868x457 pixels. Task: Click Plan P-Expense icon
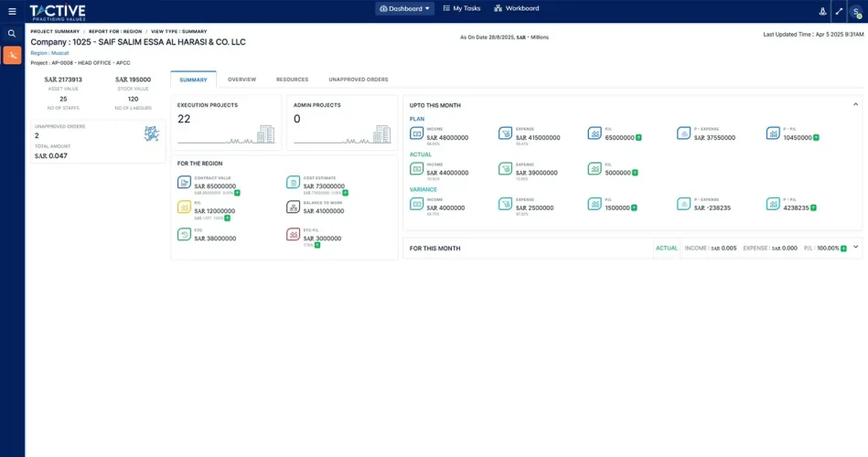pos(683,133)
